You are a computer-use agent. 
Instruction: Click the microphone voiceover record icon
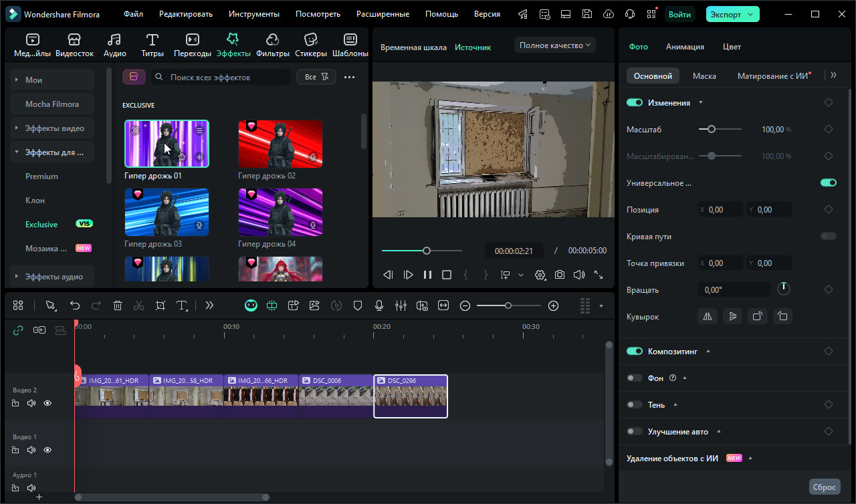[379, 305]
